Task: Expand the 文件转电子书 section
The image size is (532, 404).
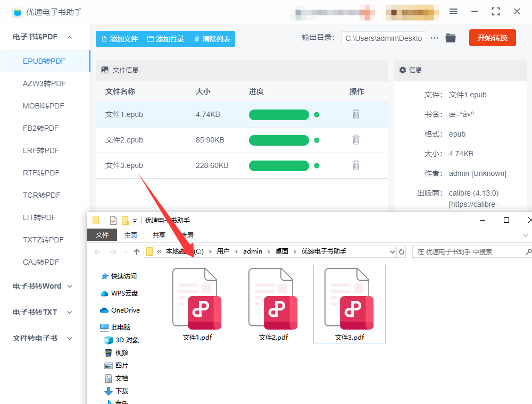Action: coord(70,338)
